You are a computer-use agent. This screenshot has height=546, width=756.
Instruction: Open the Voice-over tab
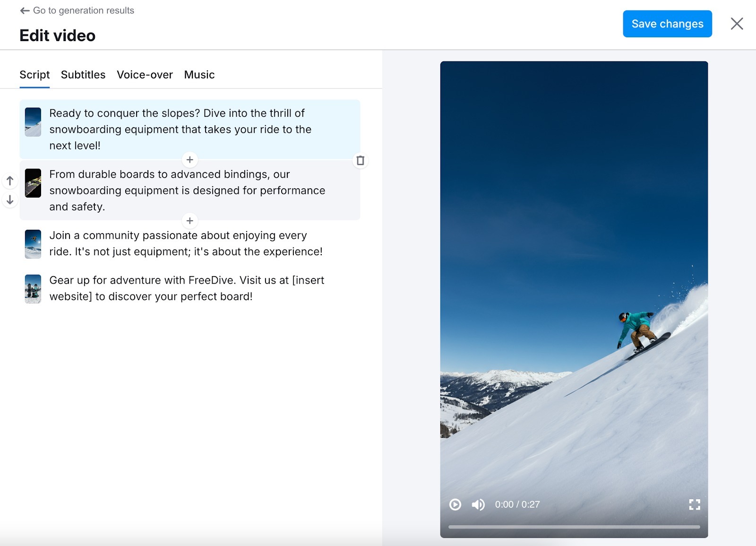(x=145, y=75)
